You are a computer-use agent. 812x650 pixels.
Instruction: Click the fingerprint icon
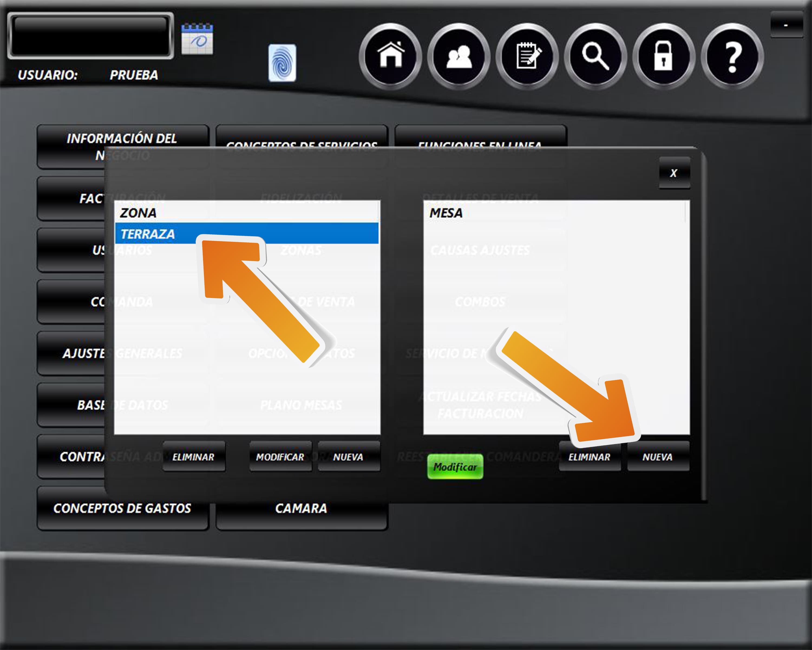point(282,63)
